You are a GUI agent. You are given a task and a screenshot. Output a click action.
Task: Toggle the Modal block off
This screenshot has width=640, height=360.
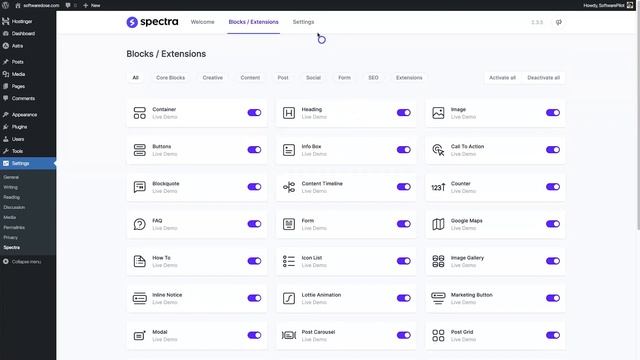[x=254, y=336]
